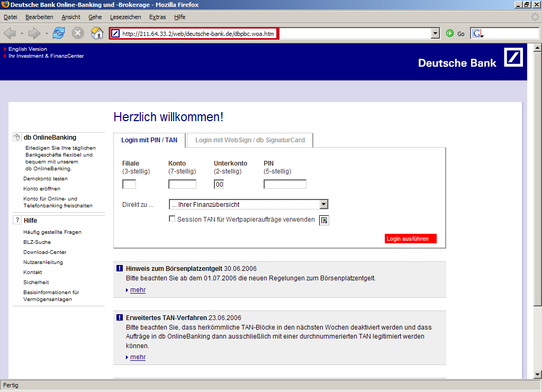This screenshot has height=392, width=542.
Task: Click the Unterkonto input field
Action: click(x=219, y=184)
